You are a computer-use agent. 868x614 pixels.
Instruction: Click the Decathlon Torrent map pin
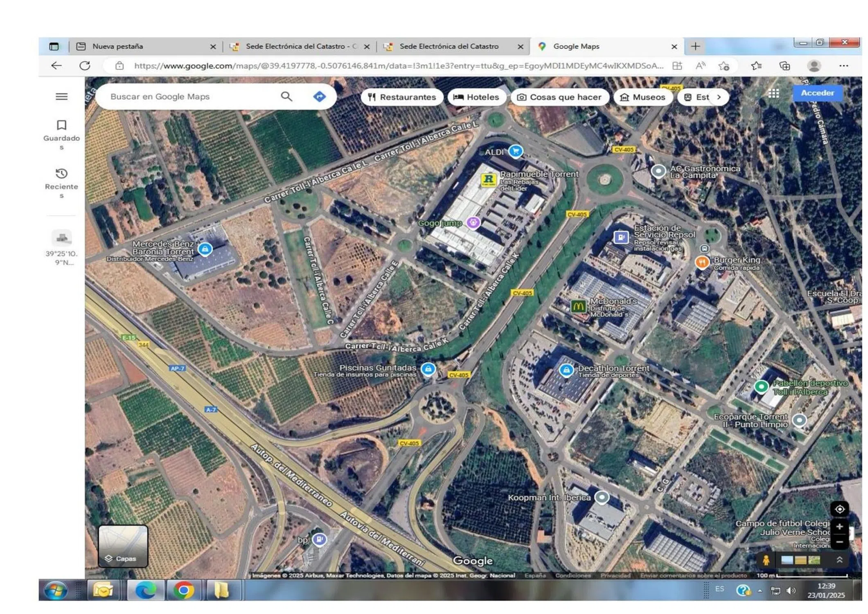point(566,370)
